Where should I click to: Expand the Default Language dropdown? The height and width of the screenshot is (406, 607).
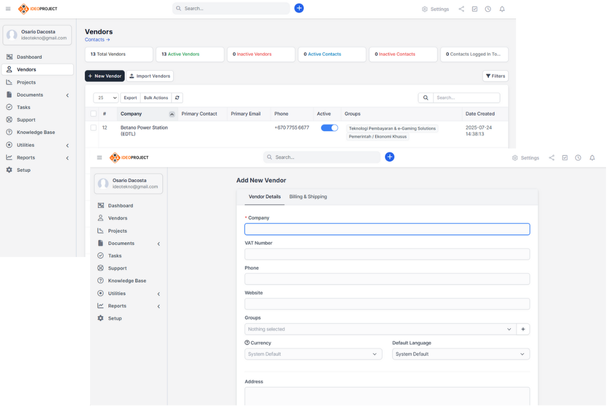pyautogui.click(x=460, y=354)
